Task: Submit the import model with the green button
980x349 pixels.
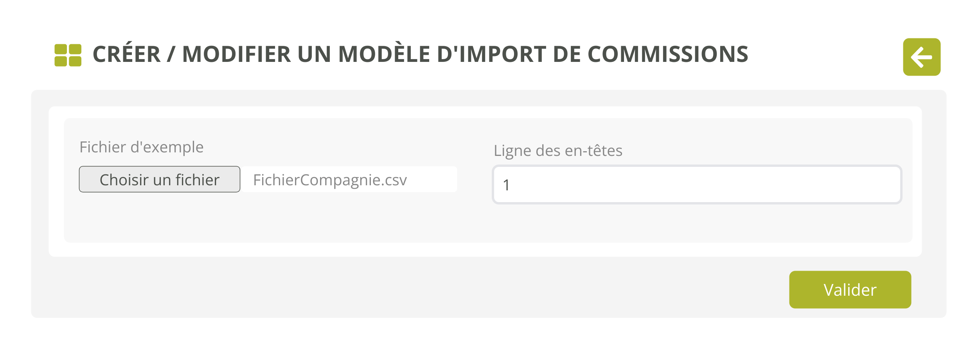Action: coord(850,289)
